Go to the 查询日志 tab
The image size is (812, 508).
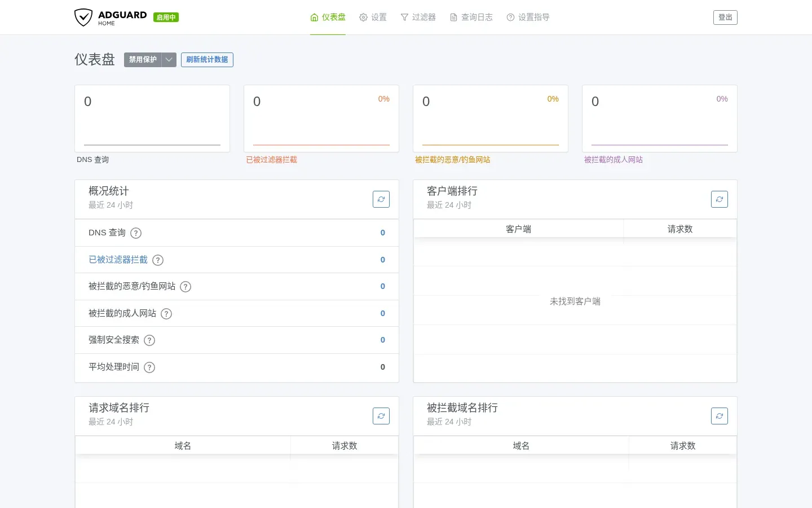coord(471,17)
